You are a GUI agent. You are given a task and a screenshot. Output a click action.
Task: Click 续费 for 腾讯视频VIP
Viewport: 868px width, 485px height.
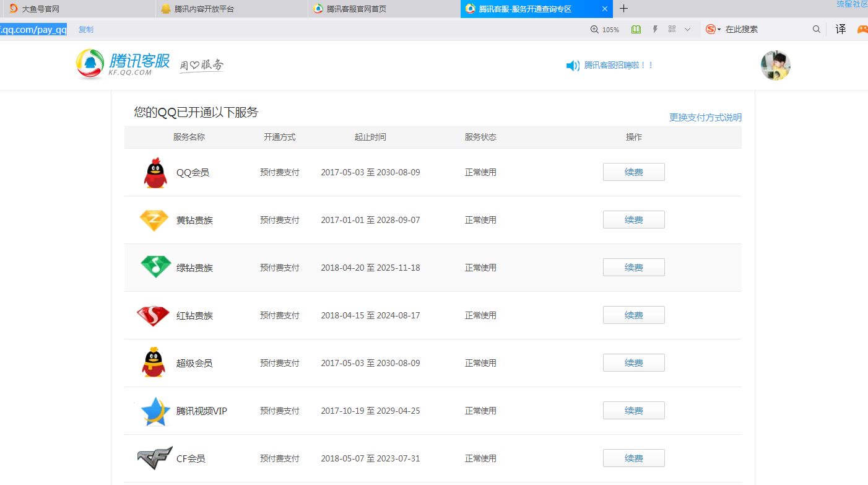click(634, 411)
